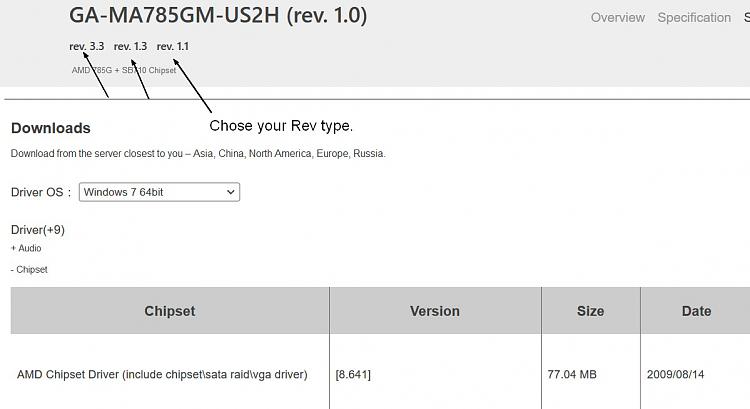Screen dimensions: 750x409
Task: Expand the + Audio driver section
Action: point(26,248)
